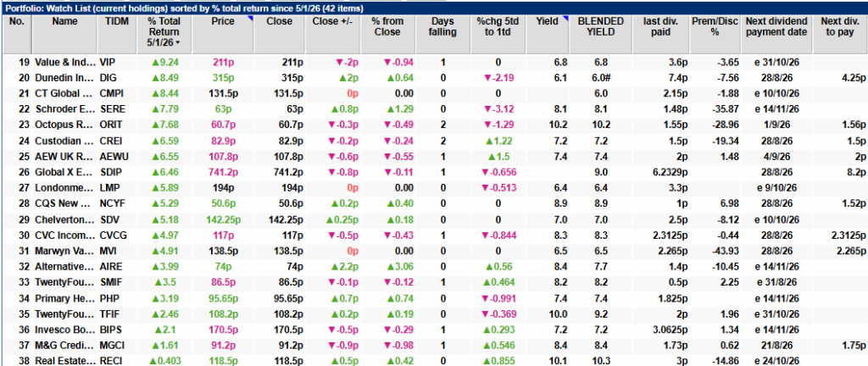Click the AEW UK R... name cell
Image resolution: width=868 pixels, height=366 pixels.
click(66, 156)
